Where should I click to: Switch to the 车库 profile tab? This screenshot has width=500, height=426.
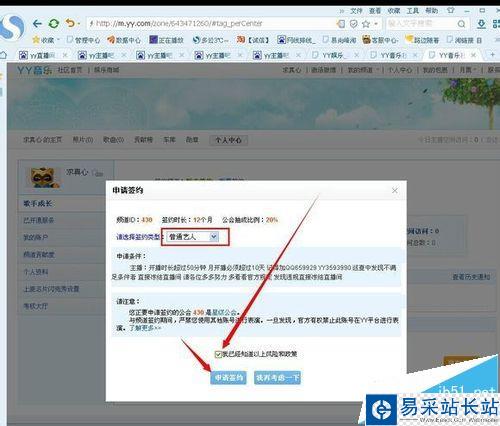point(169,140)
